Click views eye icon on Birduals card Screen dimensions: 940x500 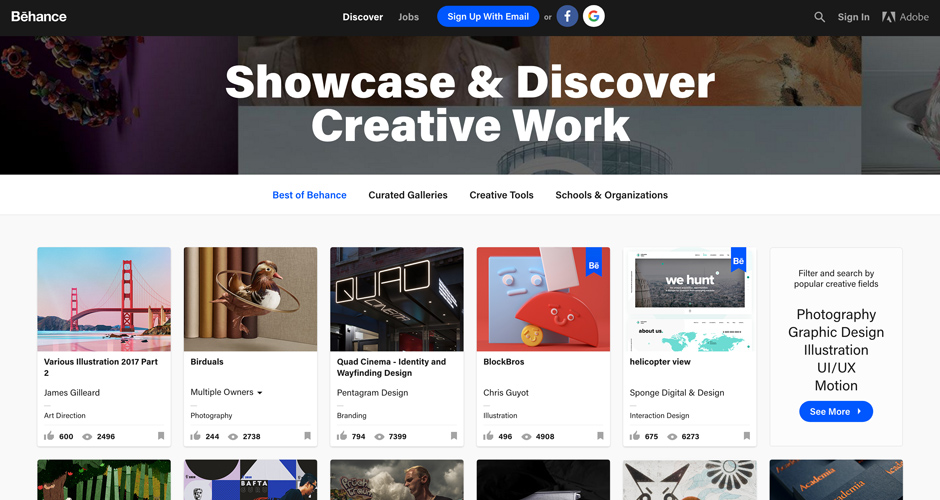click(x=233, y=437)
